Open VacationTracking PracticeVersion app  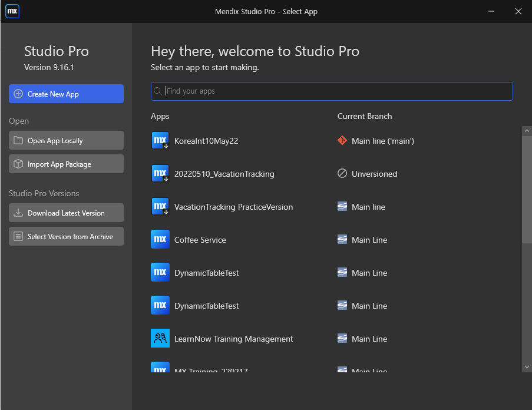[x=233, y=207]
